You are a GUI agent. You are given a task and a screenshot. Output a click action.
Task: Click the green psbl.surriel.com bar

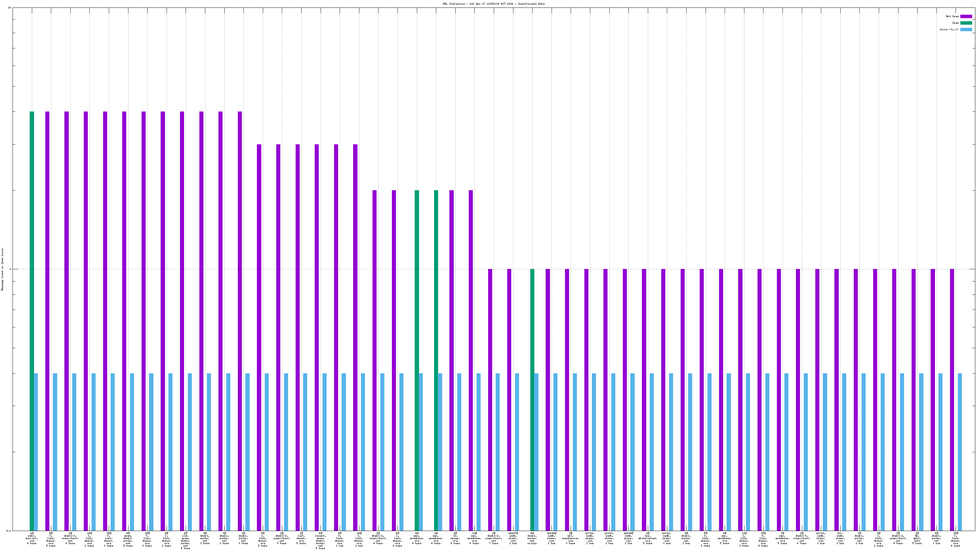point(32,320)
